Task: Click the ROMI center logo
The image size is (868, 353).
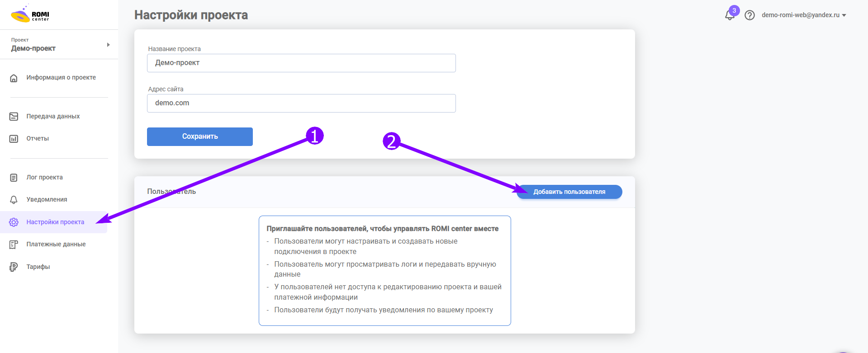Action: [x=30, y=14]
